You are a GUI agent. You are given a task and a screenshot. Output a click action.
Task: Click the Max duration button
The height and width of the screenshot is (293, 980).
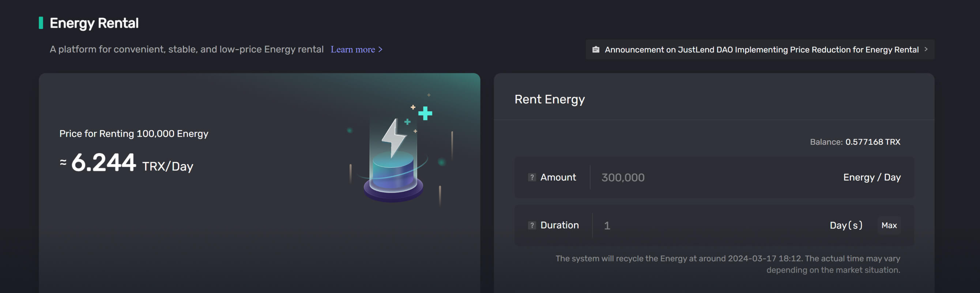[x=889, y=225]
